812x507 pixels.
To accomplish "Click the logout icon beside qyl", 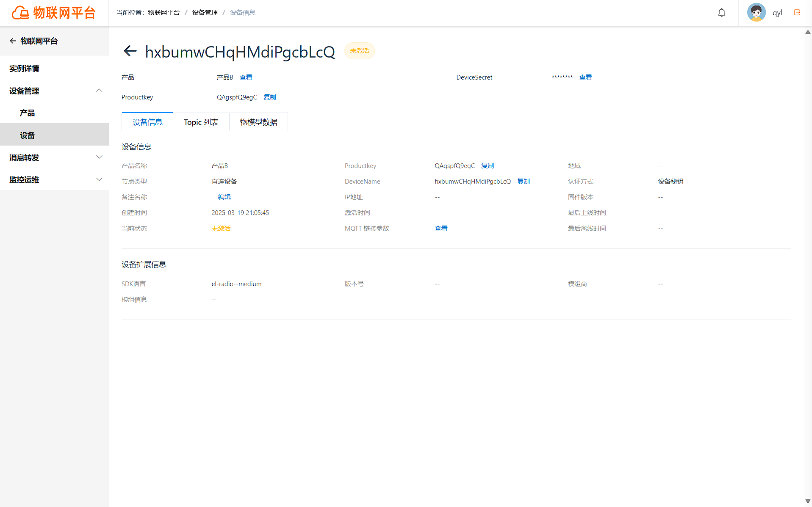I will coord(797,12).
